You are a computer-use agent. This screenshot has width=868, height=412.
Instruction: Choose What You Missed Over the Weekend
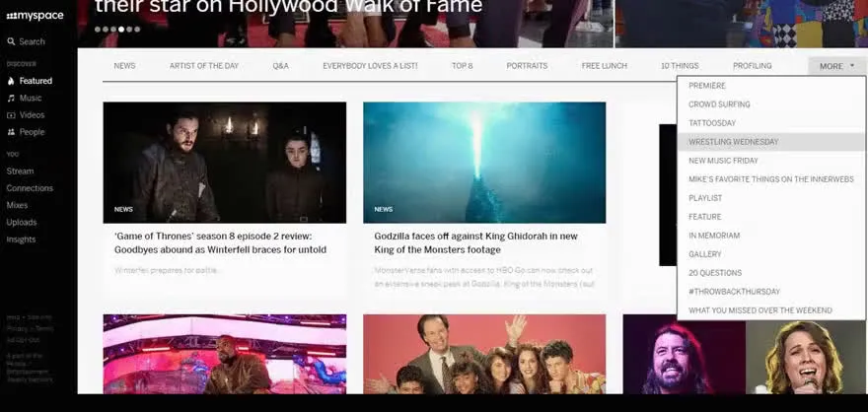770,310
